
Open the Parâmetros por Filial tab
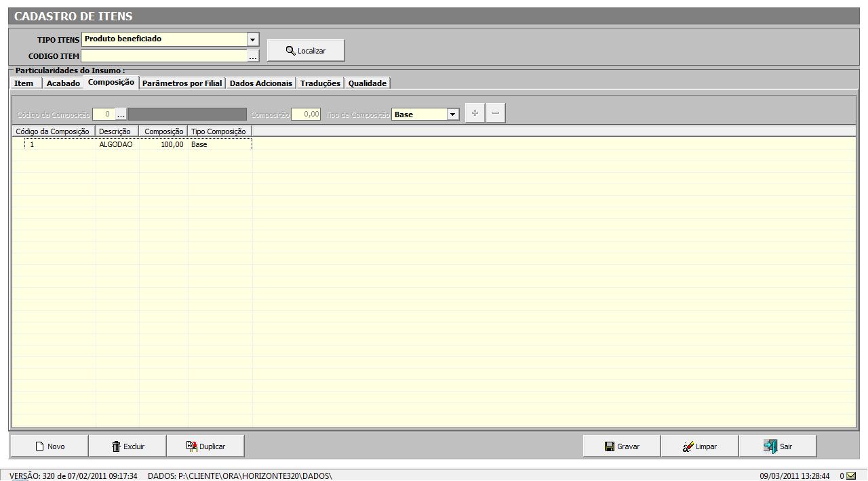coord(182,83)
